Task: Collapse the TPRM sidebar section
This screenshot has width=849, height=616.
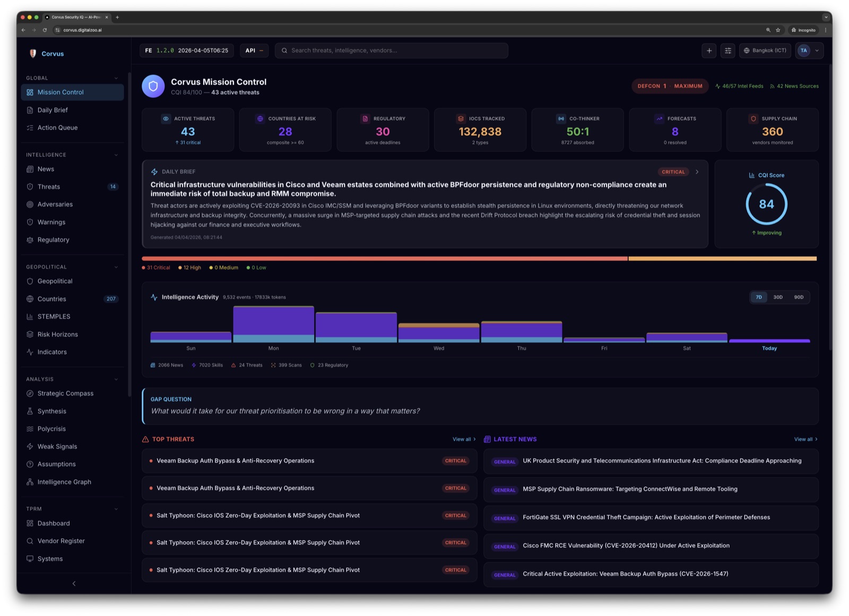Action: [116, 509]
